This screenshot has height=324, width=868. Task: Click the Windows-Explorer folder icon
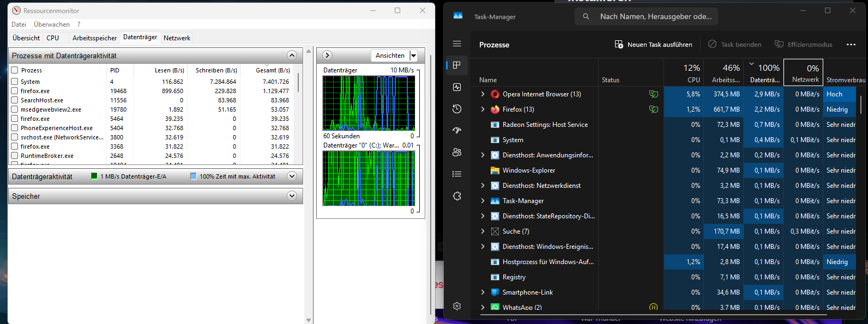tap(495, 170)
